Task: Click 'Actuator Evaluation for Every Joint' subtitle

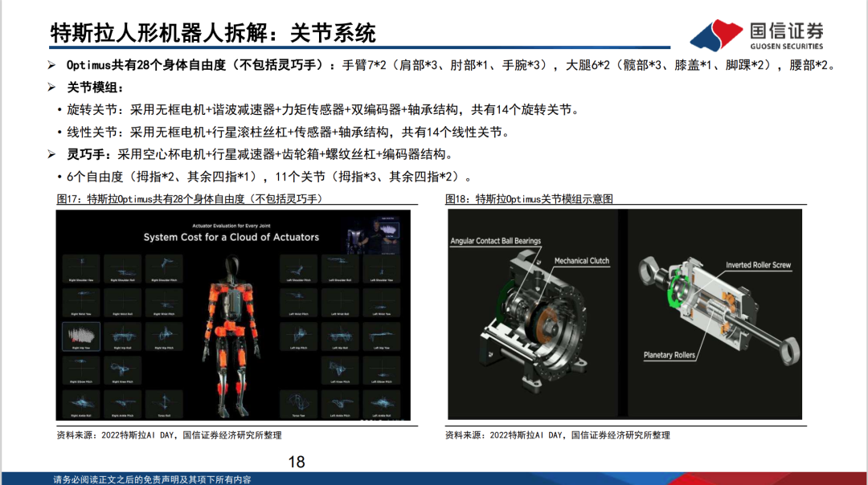Action: pos(231,226)
